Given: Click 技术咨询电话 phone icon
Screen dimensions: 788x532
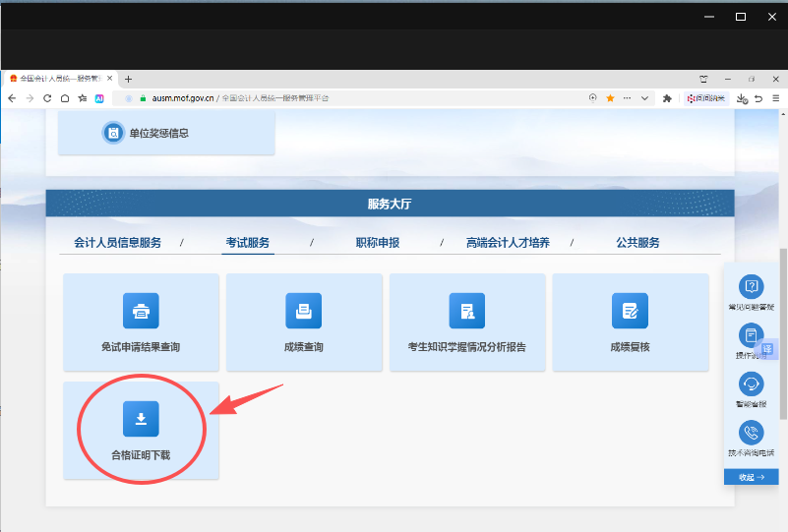Looking at the screenshot, I should (752, 433).
